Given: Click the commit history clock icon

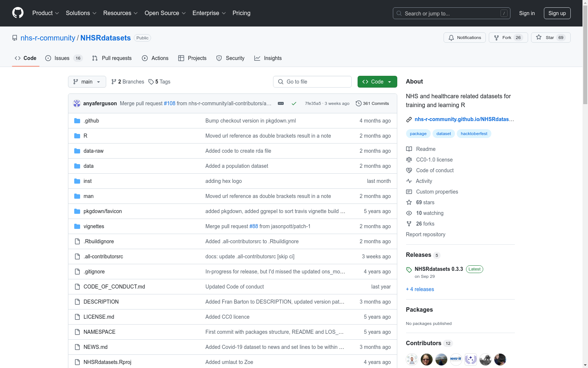Looking at the screenshot, I should [x=359, y=103].
